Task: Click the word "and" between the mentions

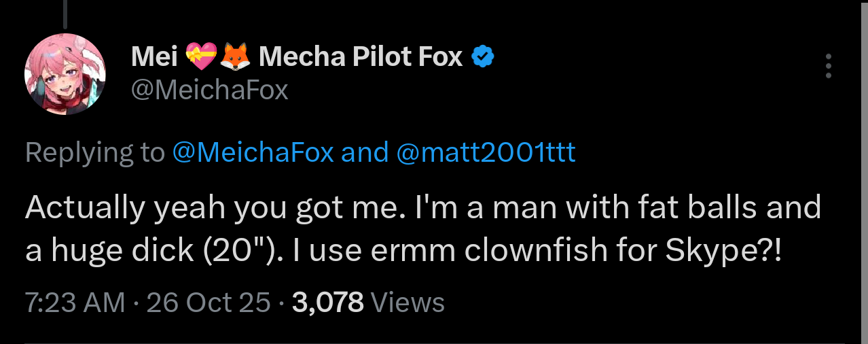Action: (363, 152)
